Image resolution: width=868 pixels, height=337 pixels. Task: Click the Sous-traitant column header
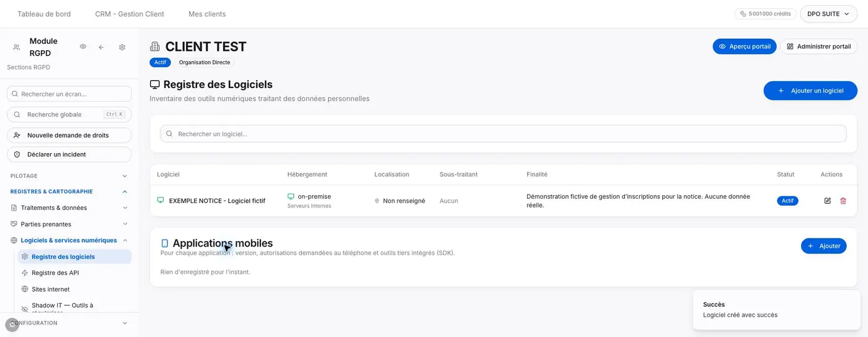pyautogui.click(x=459, y=175)
